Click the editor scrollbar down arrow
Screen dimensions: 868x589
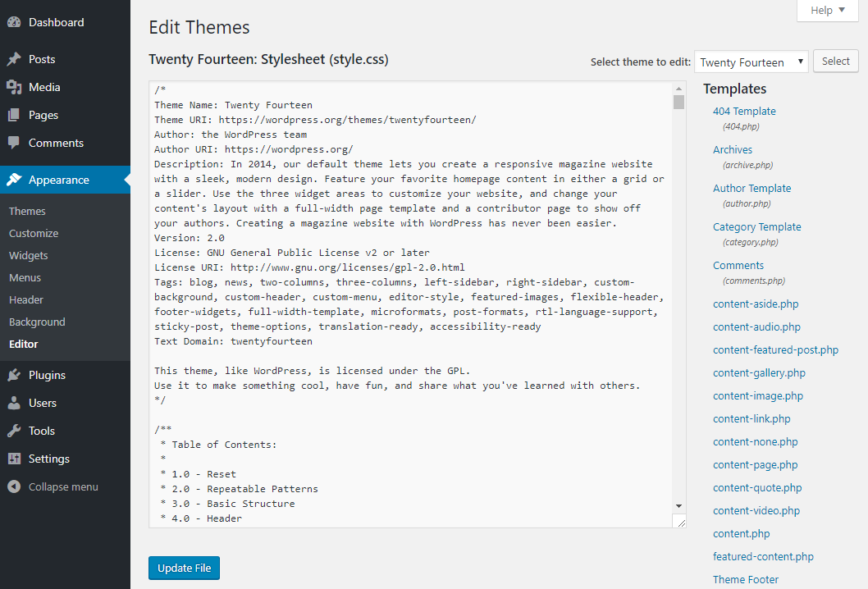click(x=678, y=506)
